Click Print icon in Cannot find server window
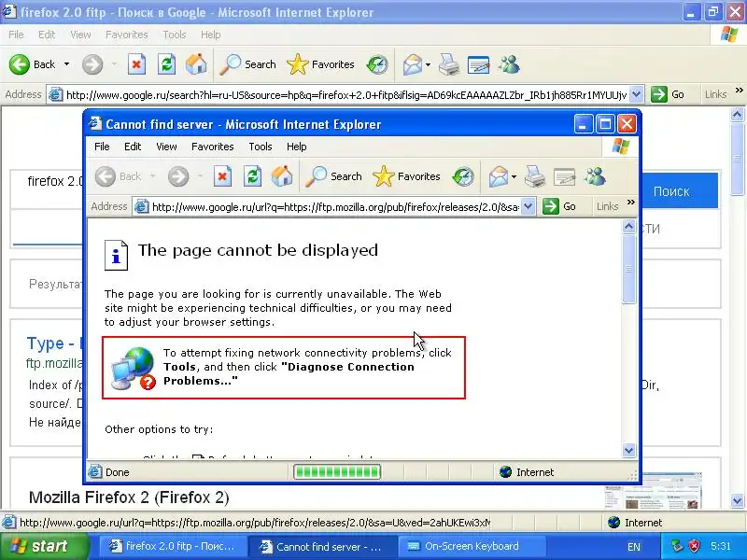The image size is (747, 560). click(534, 176)
